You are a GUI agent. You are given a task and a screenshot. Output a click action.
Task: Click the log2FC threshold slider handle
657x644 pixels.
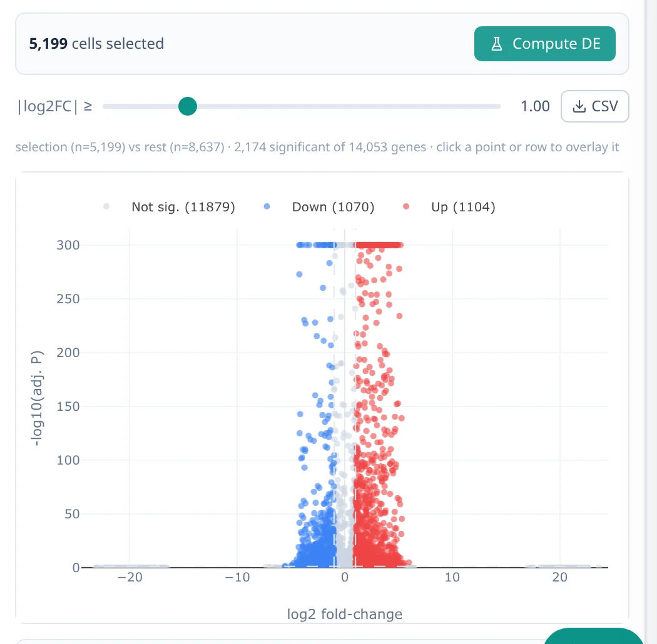point(188,106)
